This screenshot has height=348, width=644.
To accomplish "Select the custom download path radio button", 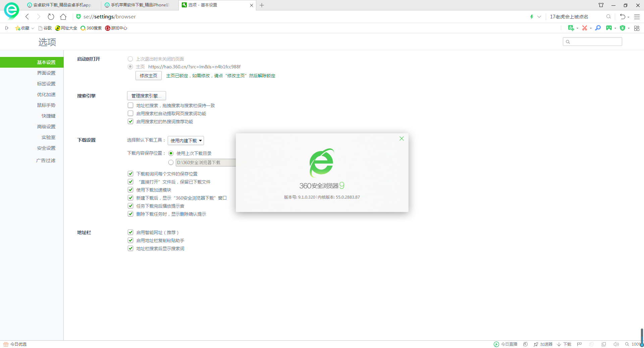I will click(171, 162).
